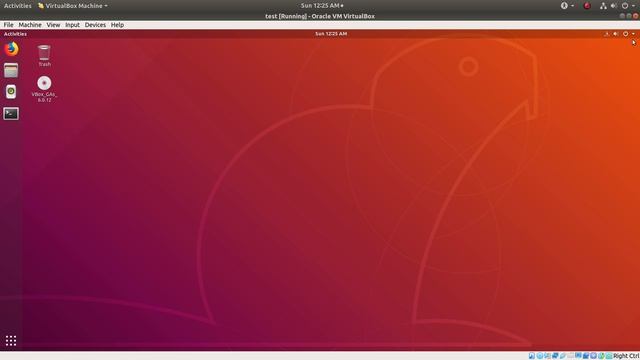The height and width of the screenshot is (360, 640).
Task: Open the host accessibility menu icon
Action: click(x=564, y=6)
